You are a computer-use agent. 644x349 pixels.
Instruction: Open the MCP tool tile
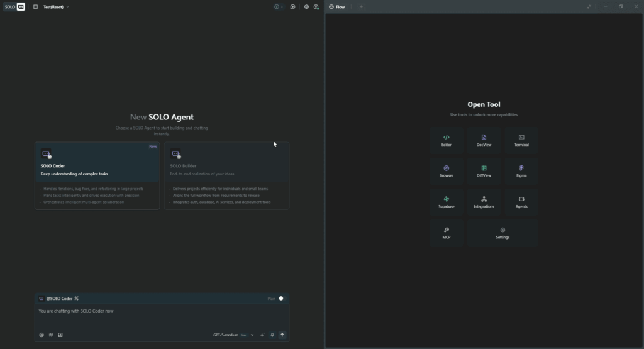tap(447, 233)
